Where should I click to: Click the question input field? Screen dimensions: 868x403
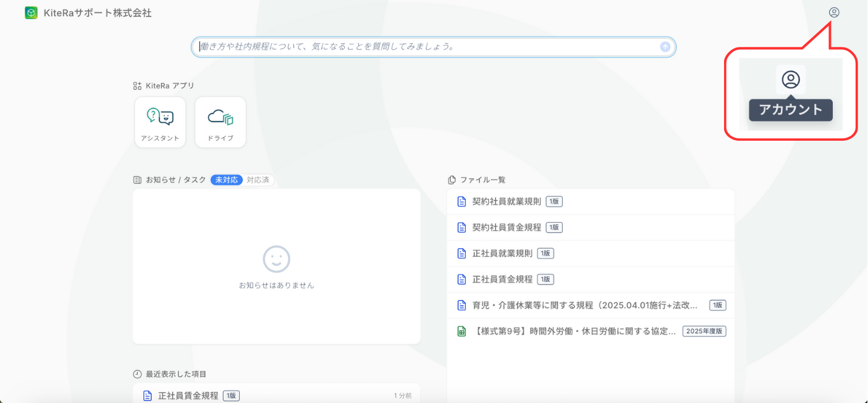click(x=426, y=47)
